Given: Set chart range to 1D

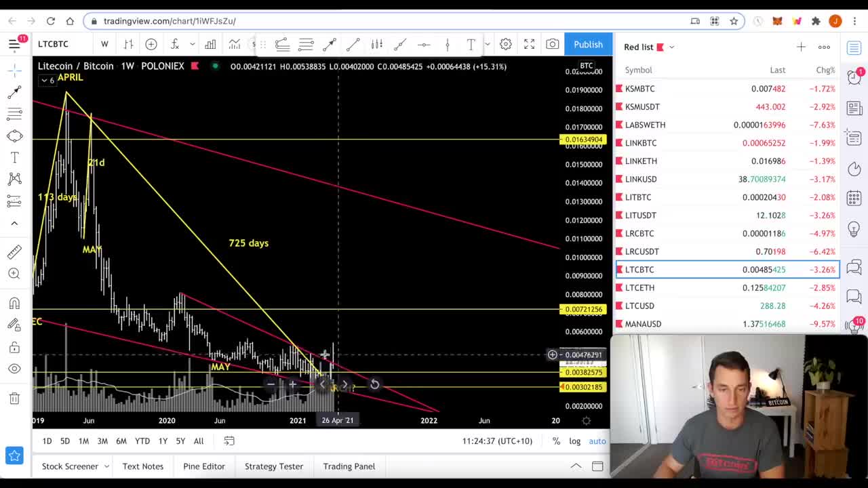Looking at the screenshot, I should pos(47,441).
